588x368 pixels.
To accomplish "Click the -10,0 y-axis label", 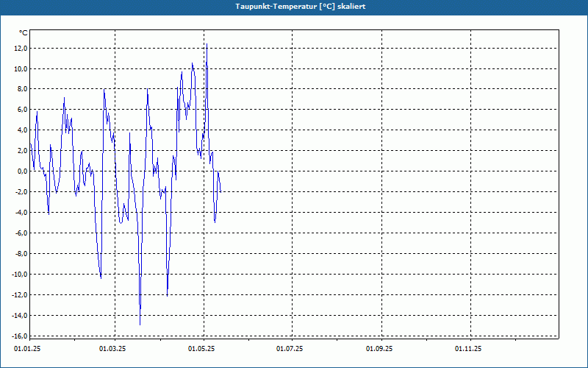I will click(20, 274).
